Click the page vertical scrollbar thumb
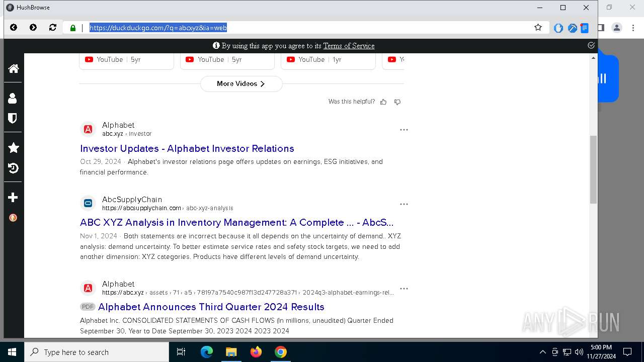 point(593,169)
